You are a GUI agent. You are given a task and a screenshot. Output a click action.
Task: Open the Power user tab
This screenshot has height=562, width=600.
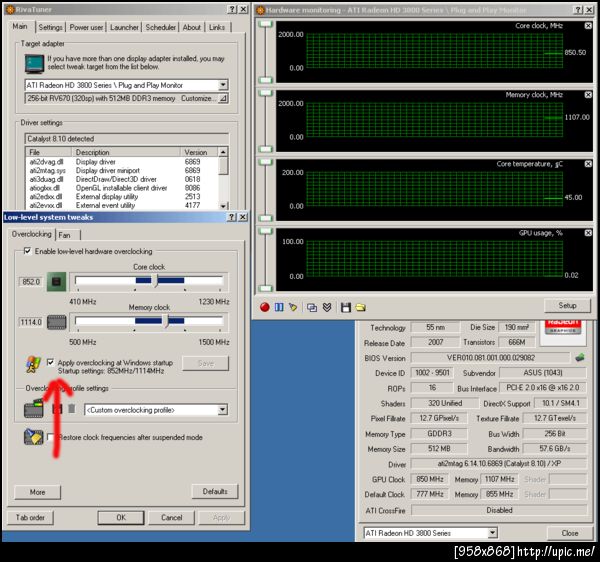pos(86,27)
